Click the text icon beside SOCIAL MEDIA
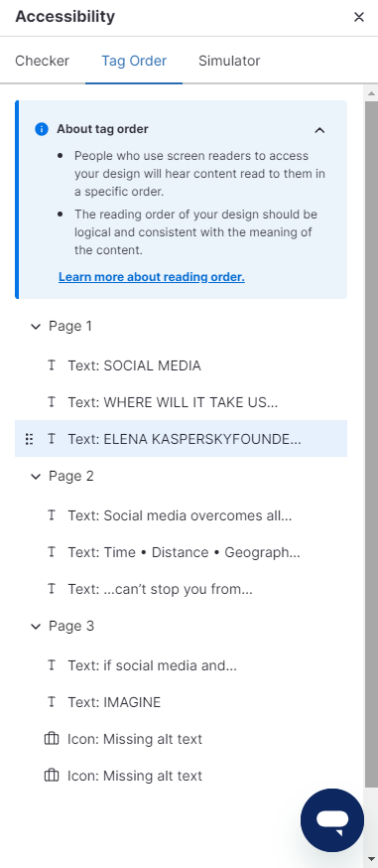This screenshot has height=868, width=378. [x=52, y=365]
